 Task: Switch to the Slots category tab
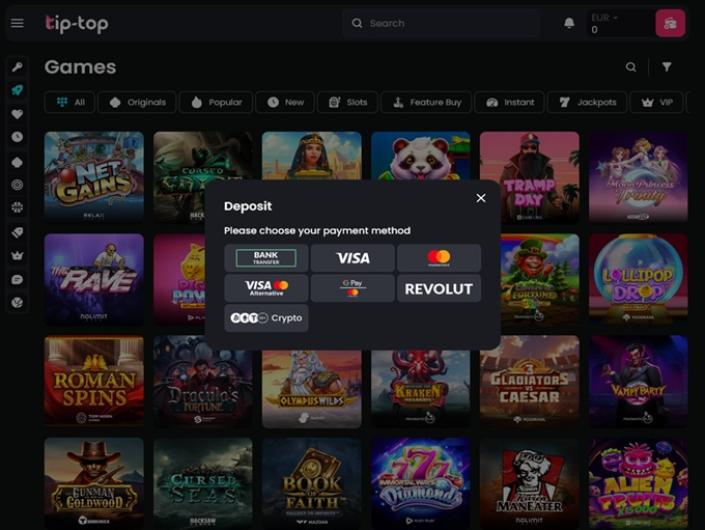point(348,102)
